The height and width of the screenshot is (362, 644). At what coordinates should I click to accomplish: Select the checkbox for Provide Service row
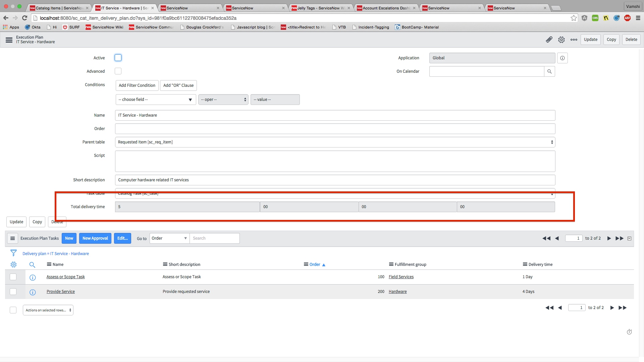[x=13, y=291]
